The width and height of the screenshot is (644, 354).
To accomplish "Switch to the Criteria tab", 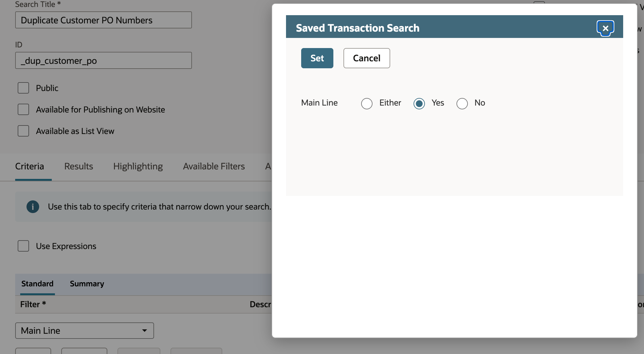I will point(30,166).
